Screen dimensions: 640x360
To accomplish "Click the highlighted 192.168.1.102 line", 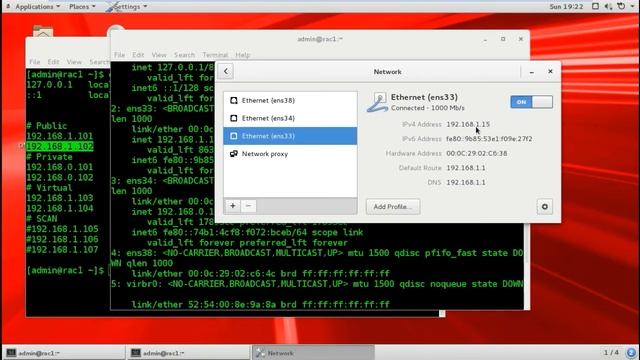I will [x=60, y=147].
